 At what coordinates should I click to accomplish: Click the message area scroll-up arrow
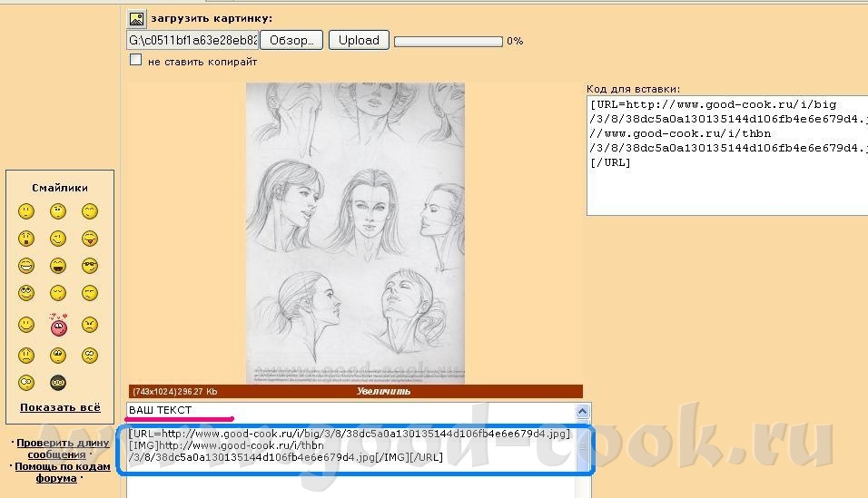582,411
